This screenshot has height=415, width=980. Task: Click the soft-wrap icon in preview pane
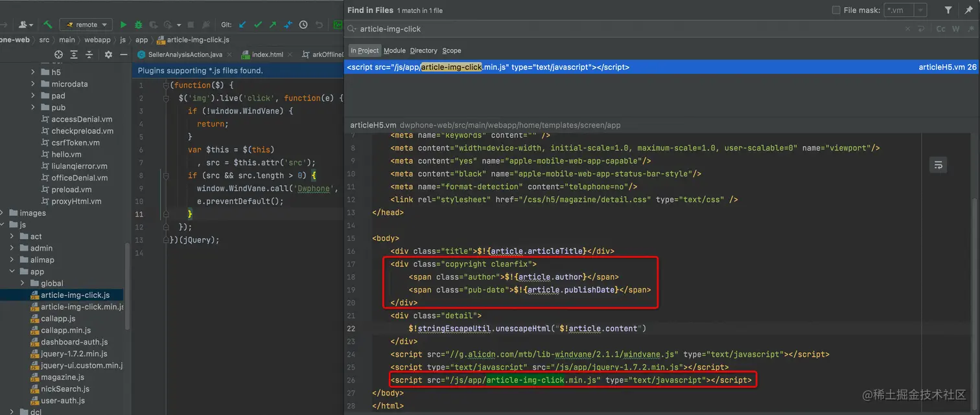(x=938, y=165)
